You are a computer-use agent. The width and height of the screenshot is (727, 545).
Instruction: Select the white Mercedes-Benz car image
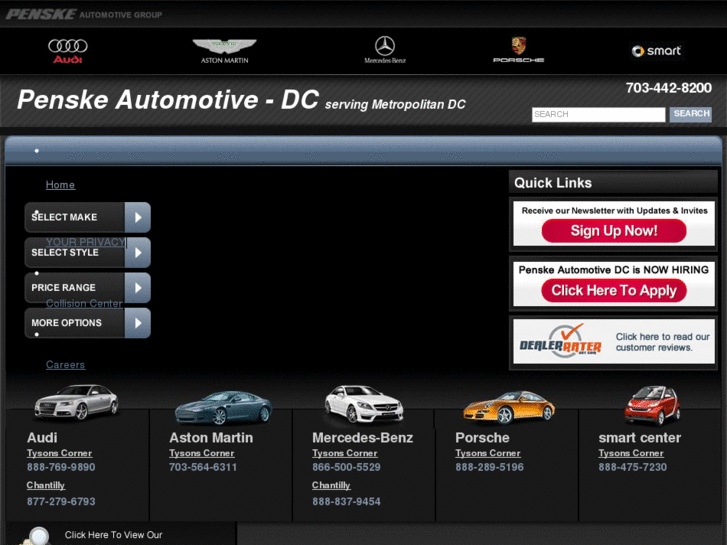pos(363,405)
